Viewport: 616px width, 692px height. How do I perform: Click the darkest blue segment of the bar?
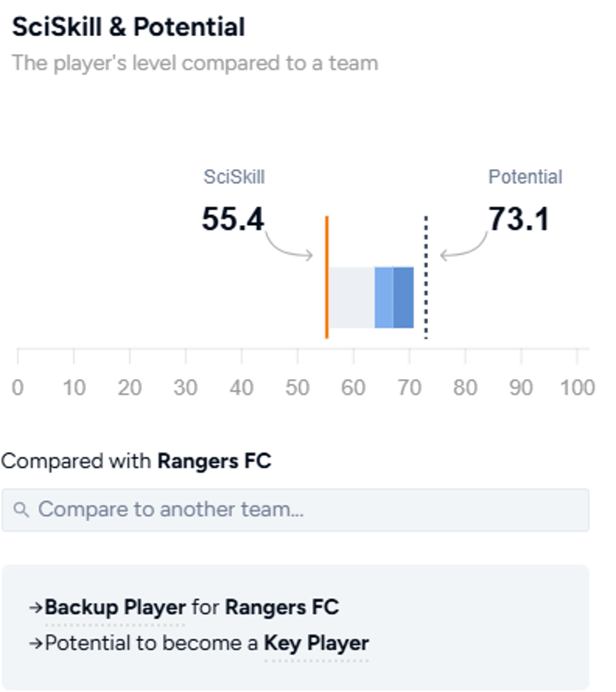pyautogui.click(x=403, y=297)
